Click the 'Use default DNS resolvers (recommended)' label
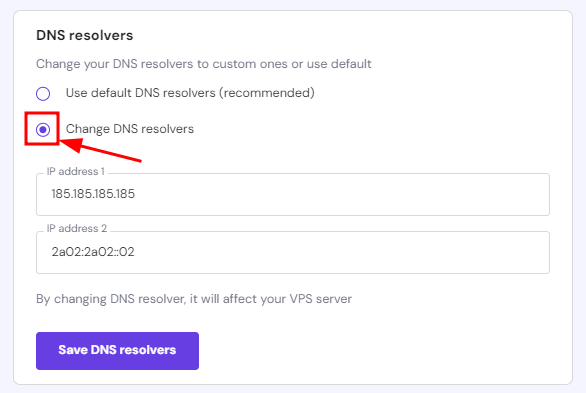Image resolution: width=586 pixels, height=393 pixels. pos(190,93)
